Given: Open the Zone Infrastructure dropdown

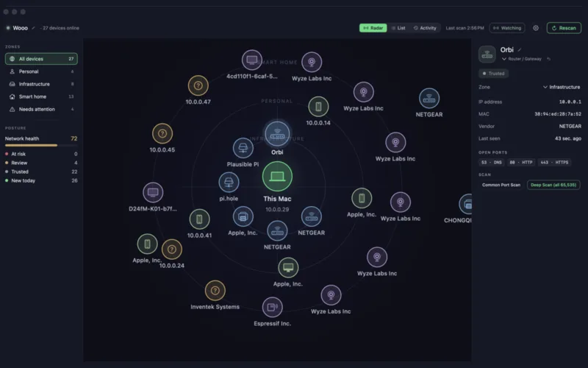Looking at the screenshot, I should coord(562,87).
